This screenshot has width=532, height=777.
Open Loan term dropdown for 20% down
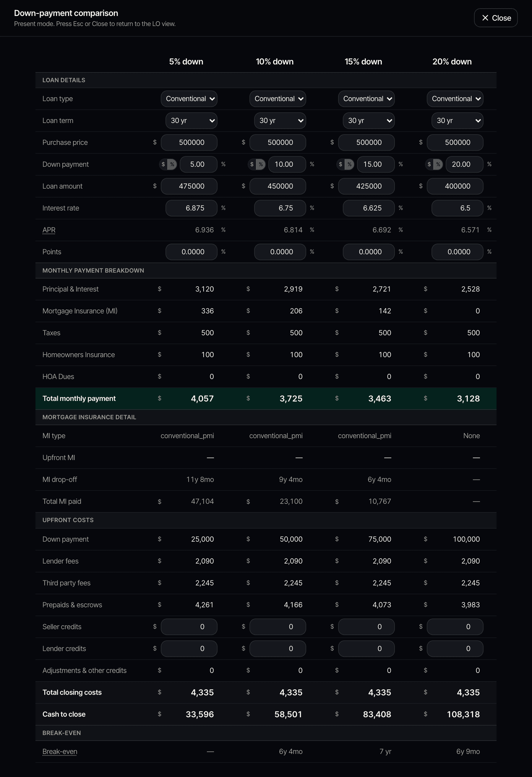click(457, 121)
